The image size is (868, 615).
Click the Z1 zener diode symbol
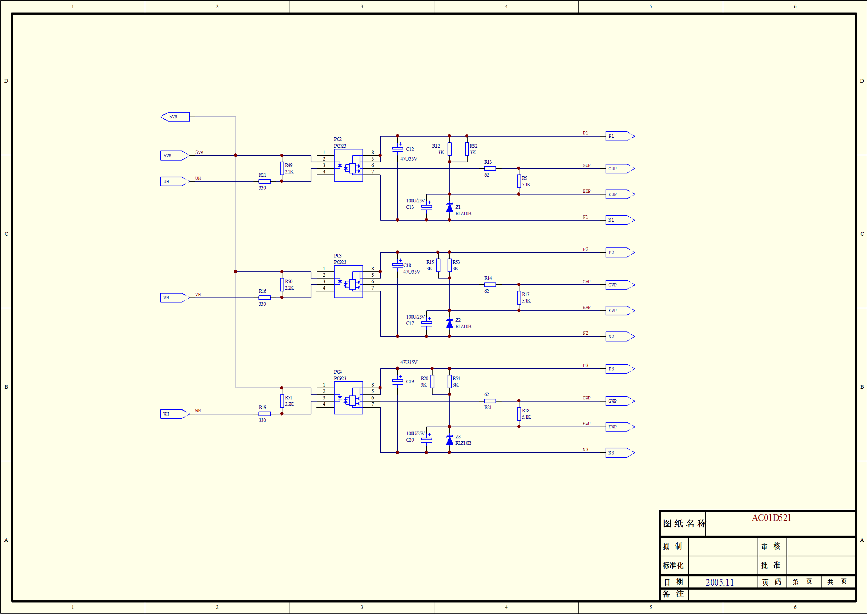click(450, 207)
